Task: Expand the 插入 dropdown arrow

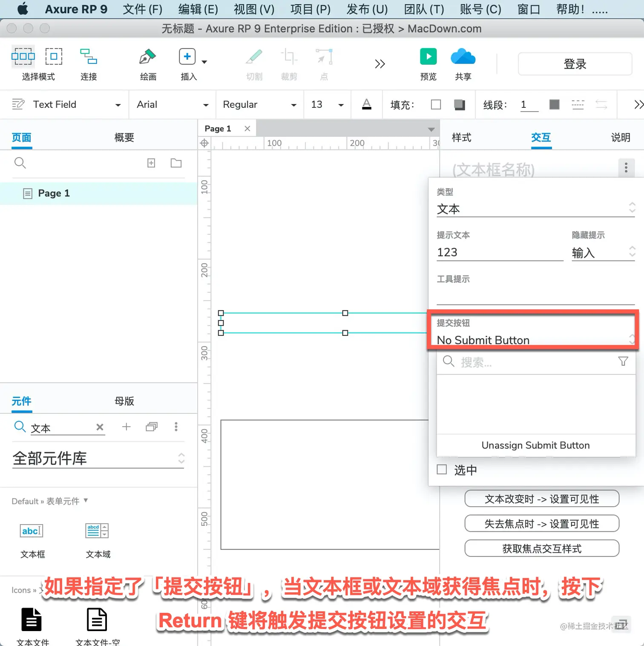Action: pos(204,62)
